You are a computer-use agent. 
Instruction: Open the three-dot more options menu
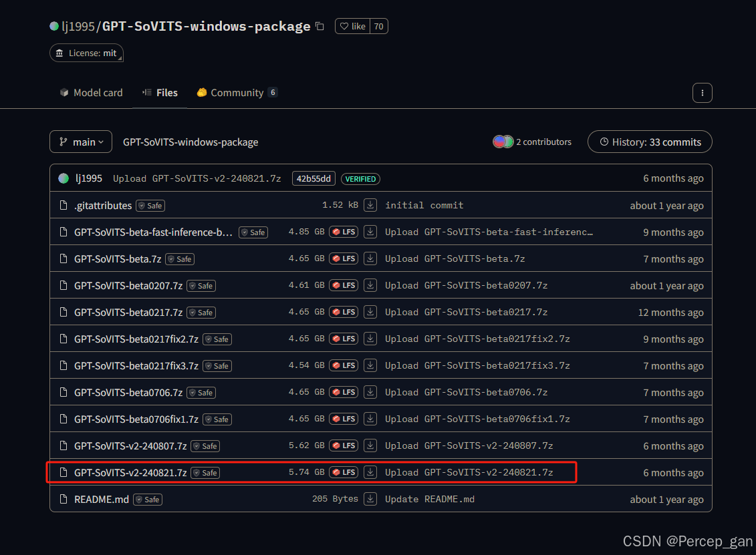pos(702,93)
